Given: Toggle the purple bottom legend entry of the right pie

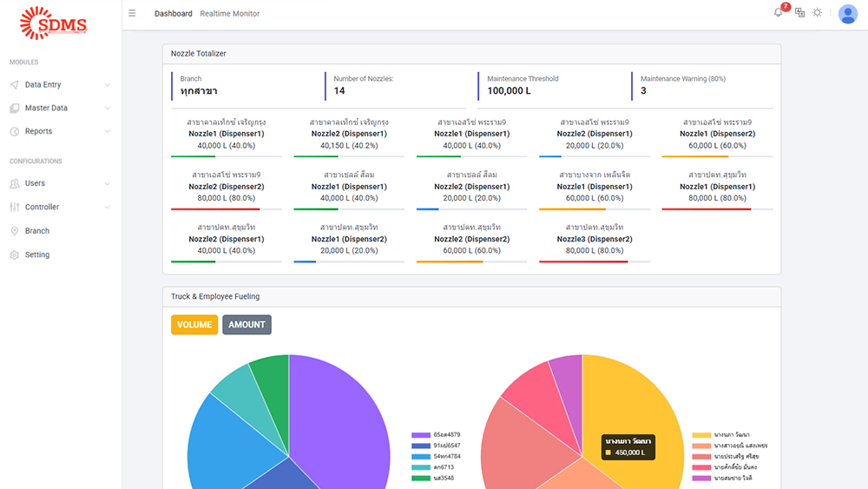Looking at the screenshot, I should [727, 478].
